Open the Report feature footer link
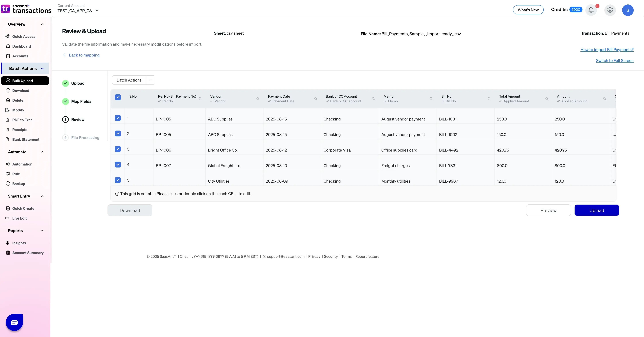The width and height of the screenshot is (644, 337). tap(367, 256)
